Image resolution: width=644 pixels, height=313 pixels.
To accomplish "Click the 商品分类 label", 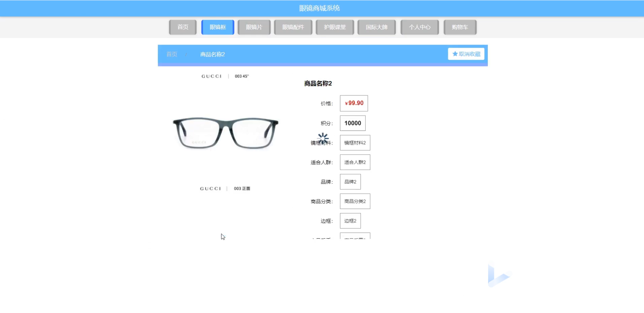I will pos(322,202).
